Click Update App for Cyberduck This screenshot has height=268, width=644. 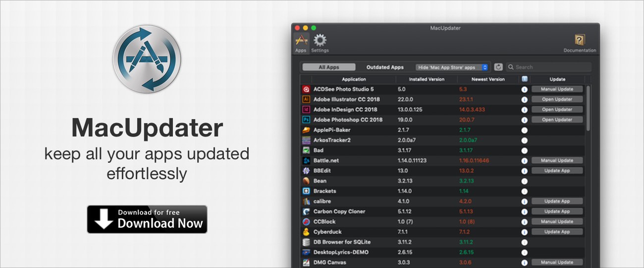pyautogui.click(x=557, y=232)
